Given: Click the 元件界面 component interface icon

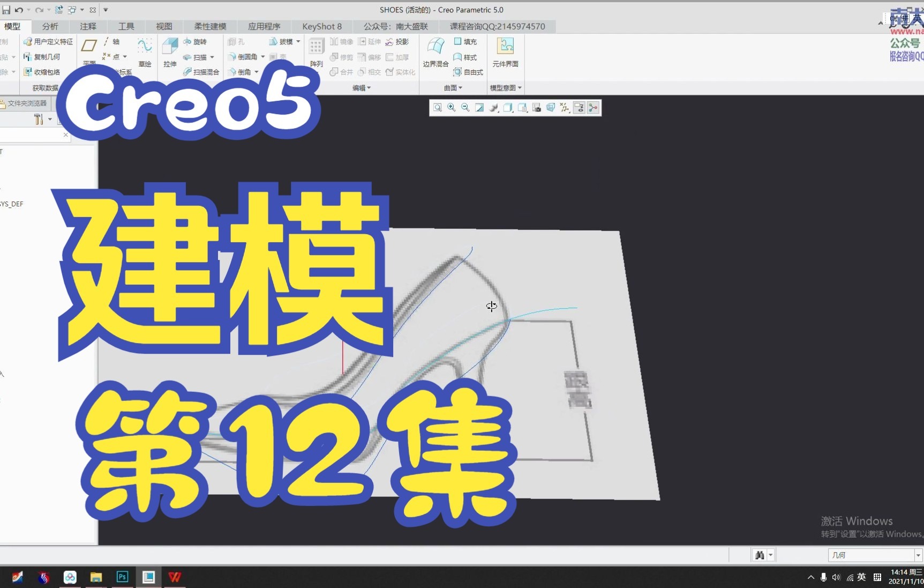Looking at the screenshot, I should (x=505, y=54).
